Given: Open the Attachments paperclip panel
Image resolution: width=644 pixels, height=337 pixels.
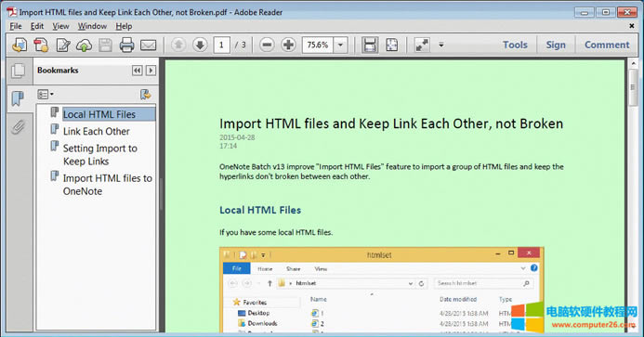Looking at the screenshot, I should click(18, 127).
